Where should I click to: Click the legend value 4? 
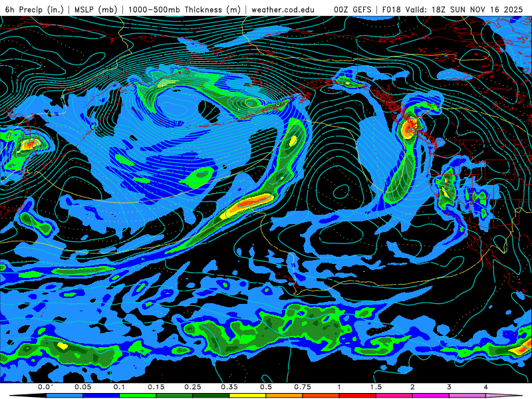click(x=486, y=387)
